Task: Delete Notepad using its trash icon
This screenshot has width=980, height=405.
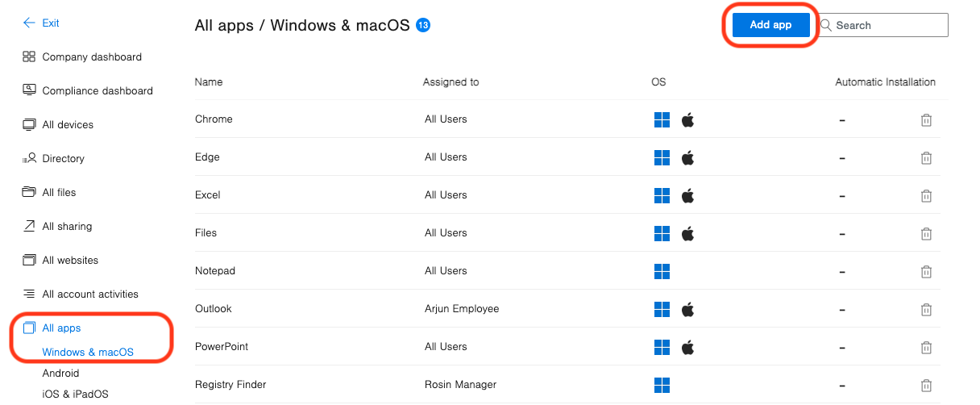Action: (927, 272)
